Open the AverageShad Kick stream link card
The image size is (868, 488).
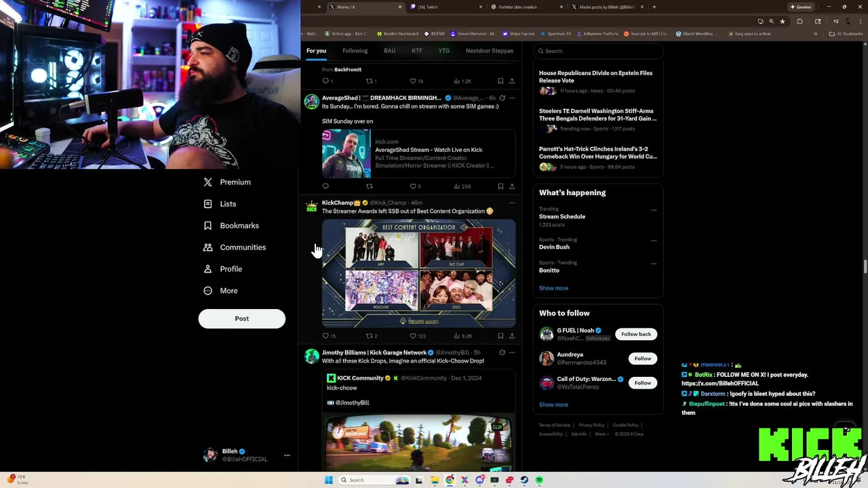[x=418, y=154]
